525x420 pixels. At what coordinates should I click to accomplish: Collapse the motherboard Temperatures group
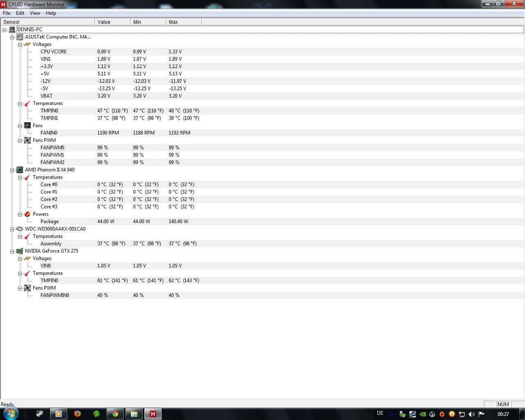pyautogui.click(x=20, y=103)
